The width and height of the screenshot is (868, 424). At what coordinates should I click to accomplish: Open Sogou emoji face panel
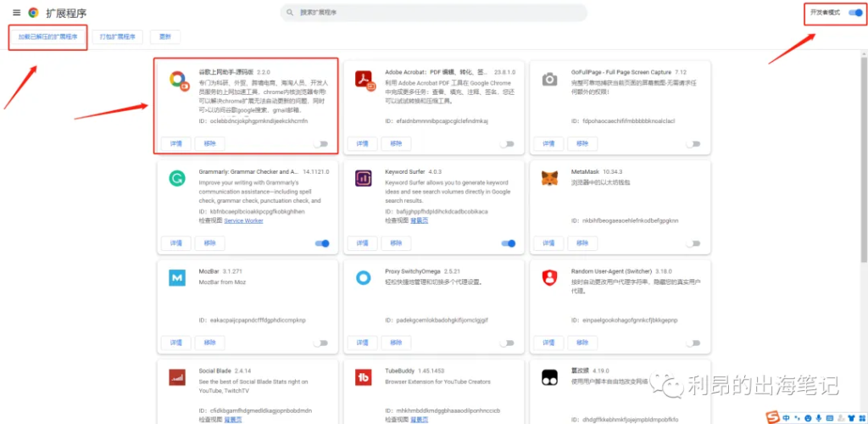click(x=808, y=417)
